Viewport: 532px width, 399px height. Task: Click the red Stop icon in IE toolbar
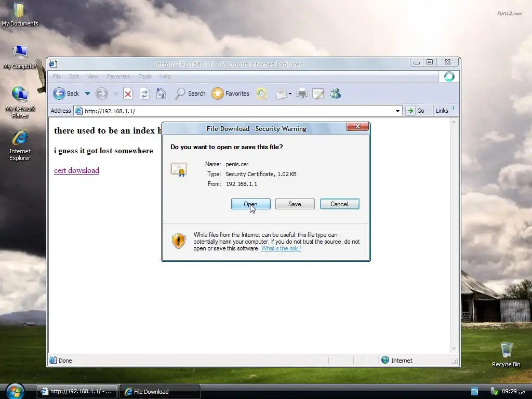coord(128,94)
